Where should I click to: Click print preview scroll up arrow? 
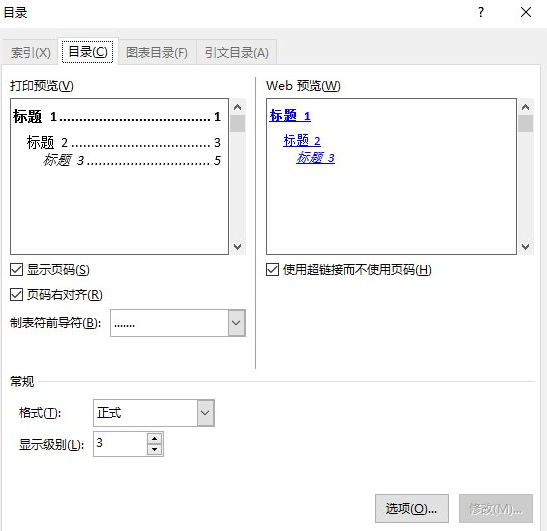point(238,107)
